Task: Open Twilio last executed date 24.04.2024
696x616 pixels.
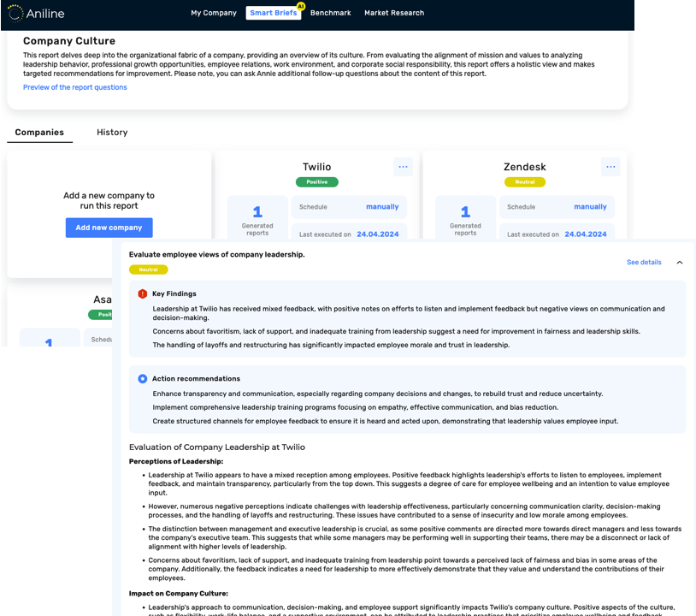Action: 378,234
